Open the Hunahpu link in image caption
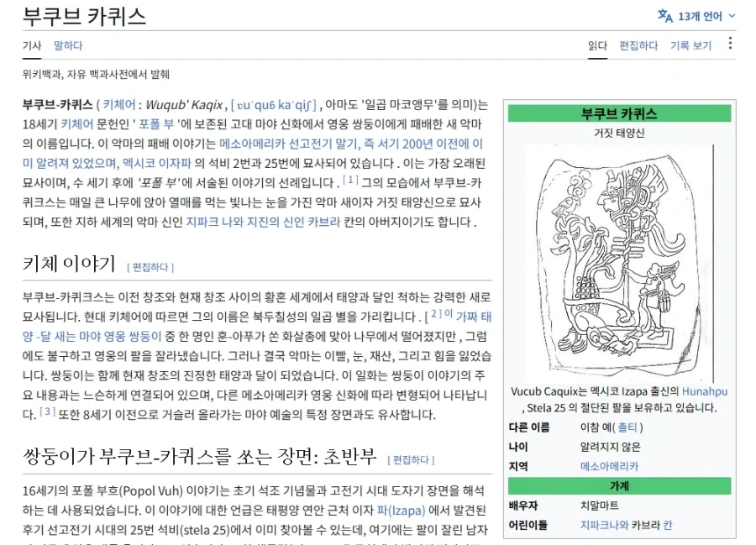Viewport: 756px width, 545px height. click(x=705, y=391)
